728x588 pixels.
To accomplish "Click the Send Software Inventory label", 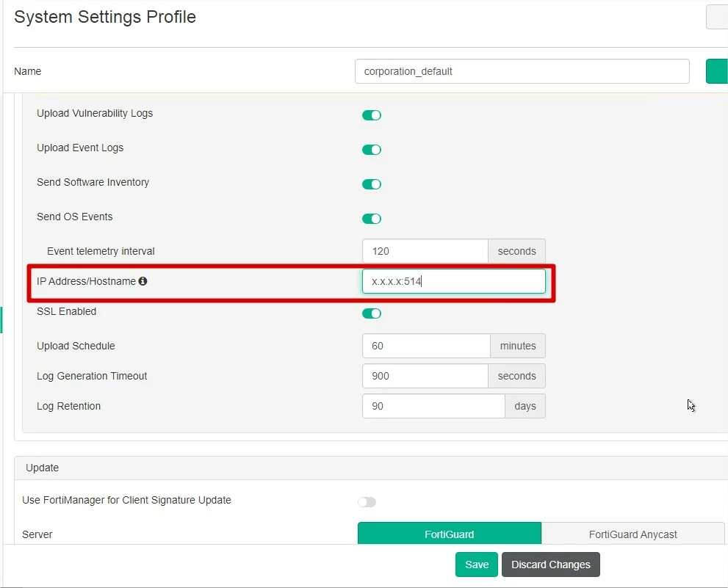I will 93,182.
